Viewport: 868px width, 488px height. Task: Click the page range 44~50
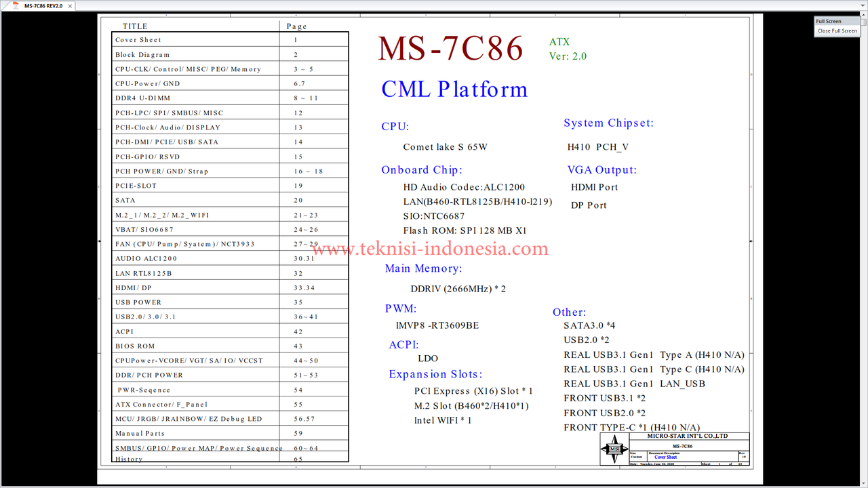tap(306, 361)
